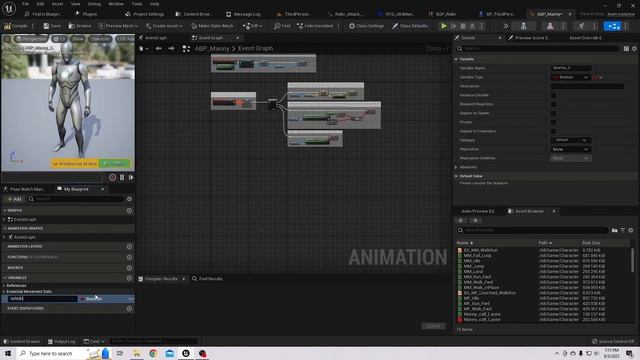The image size is (640, 360).
Task: Open the Tools menu
Action: click(x=137, y=4)
